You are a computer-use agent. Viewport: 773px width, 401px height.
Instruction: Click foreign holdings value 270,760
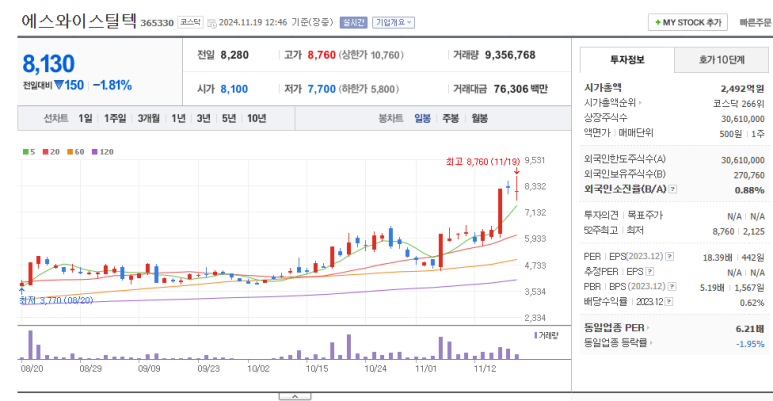(x=749, y=175)
